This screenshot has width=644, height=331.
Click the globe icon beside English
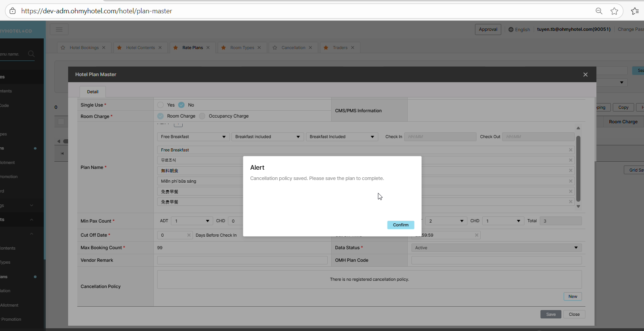[511, 30]
